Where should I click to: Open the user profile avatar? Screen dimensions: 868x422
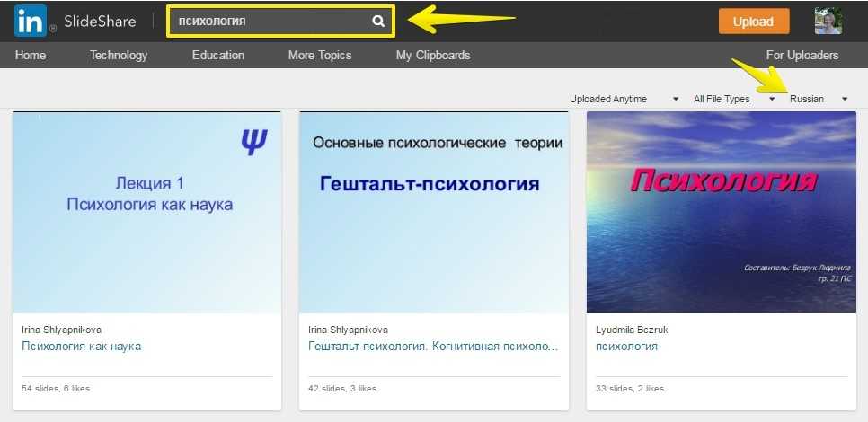(828, 22)
